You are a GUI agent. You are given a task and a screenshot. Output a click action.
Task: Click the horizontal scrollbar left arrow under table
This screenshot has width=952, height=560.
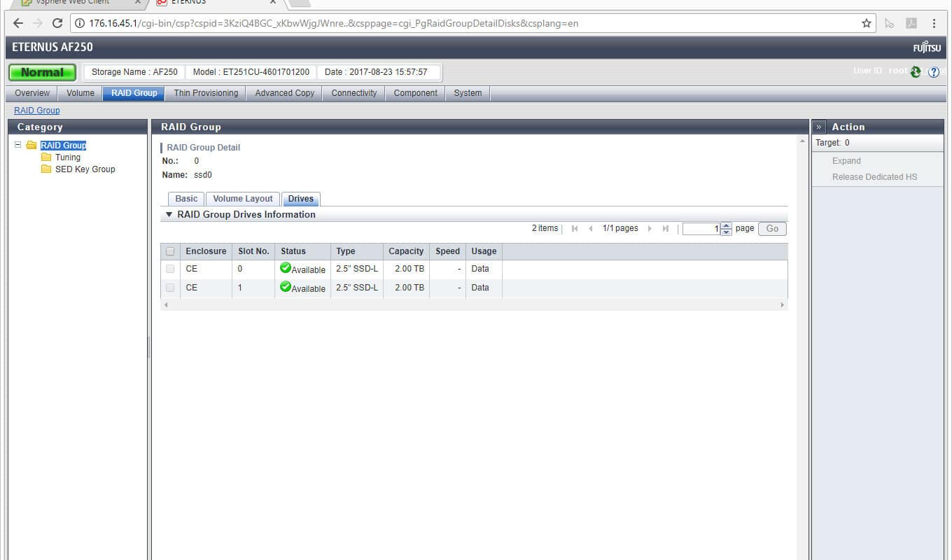(x=166, y=305)
